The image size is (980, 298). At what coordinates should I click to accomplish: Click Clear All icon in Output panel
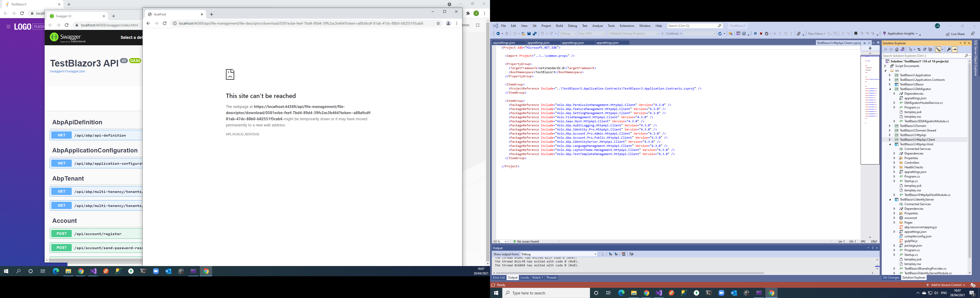point(623,254)
